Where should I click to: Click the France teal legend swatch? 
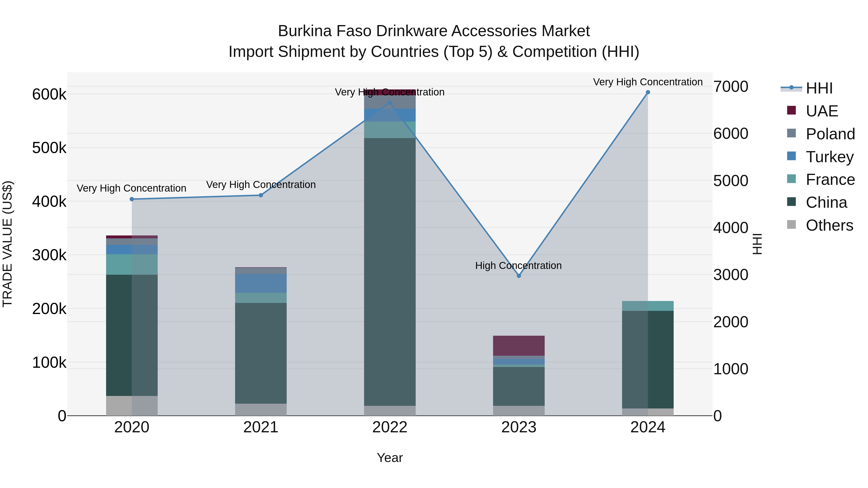pos(792,179)
